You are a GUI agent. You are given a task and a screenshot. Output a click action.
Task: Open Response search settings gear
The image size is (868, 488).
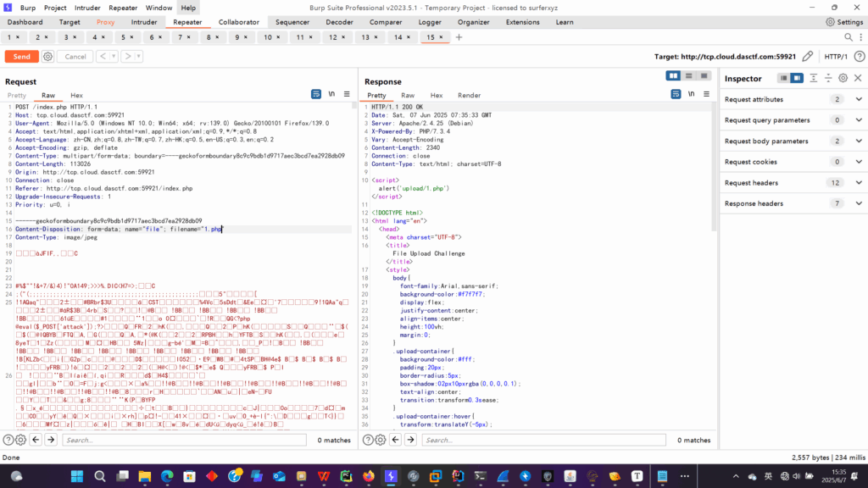pyautogui.click(x=381, y=440)
